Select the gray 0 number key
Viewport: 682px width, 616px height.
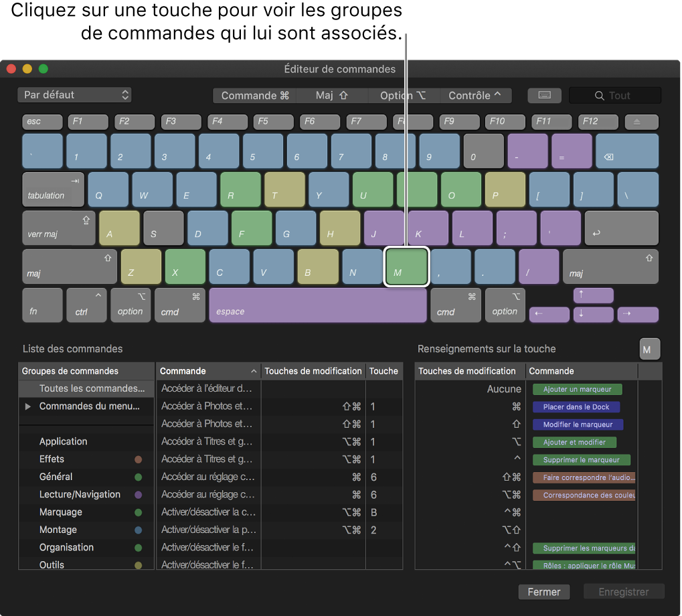pos(483,151)
